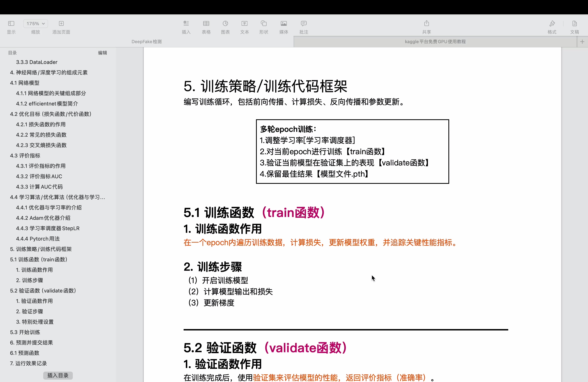The height and width of the screenshot is (382, 588).
Task: Click the 编辑 button in the TOC panel
Action: pyautogui.click(x=103, y=53)
